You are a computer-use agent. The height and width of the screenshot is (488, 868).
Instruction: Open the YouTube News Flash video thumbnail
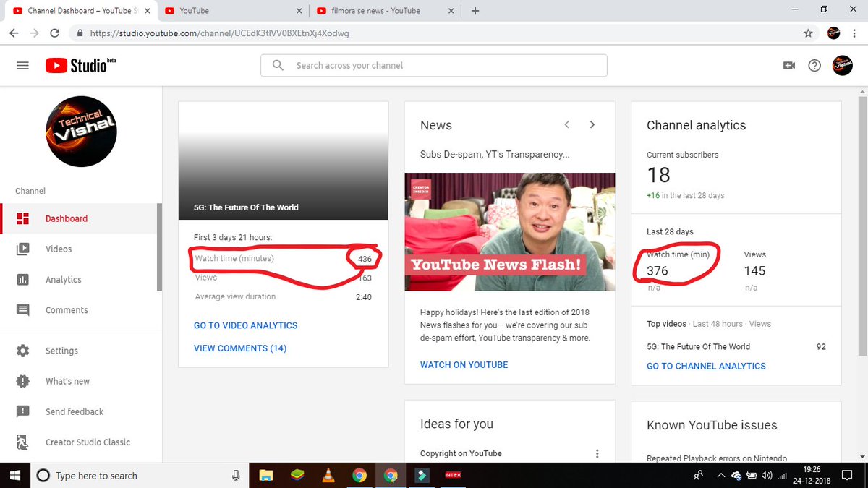coord(510,231)
